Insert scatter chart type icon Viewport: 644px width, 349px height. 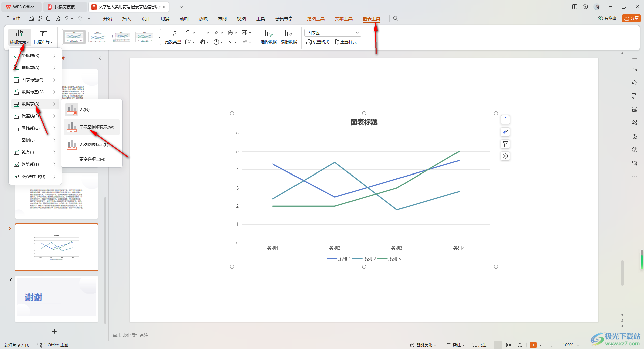point(232,42)
